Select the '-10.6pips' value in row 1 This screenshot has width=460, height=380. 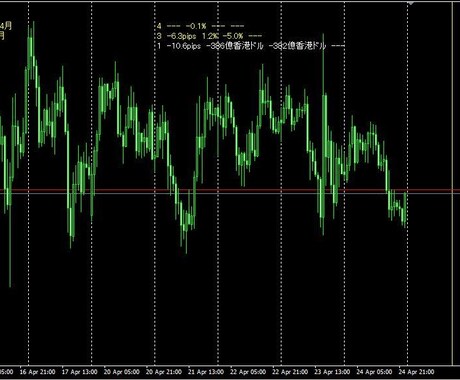(x=184, y=46)
